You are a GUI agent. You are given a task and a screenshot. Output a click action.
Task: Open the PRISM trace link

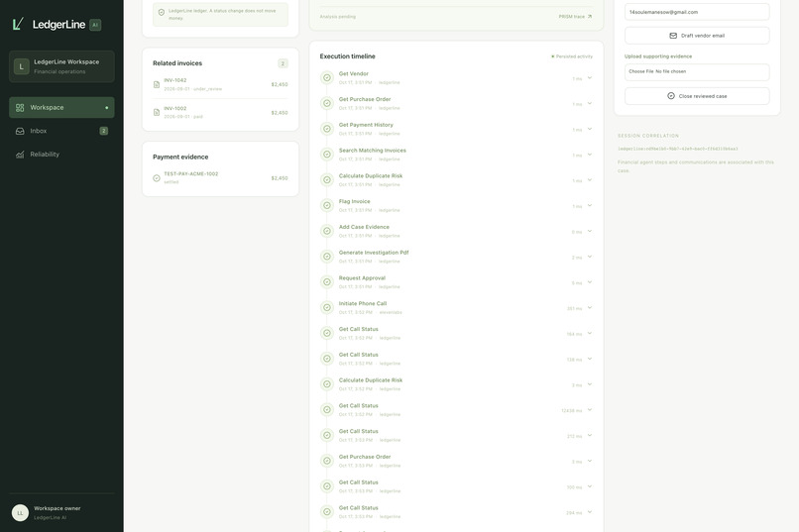click(575, 16)
